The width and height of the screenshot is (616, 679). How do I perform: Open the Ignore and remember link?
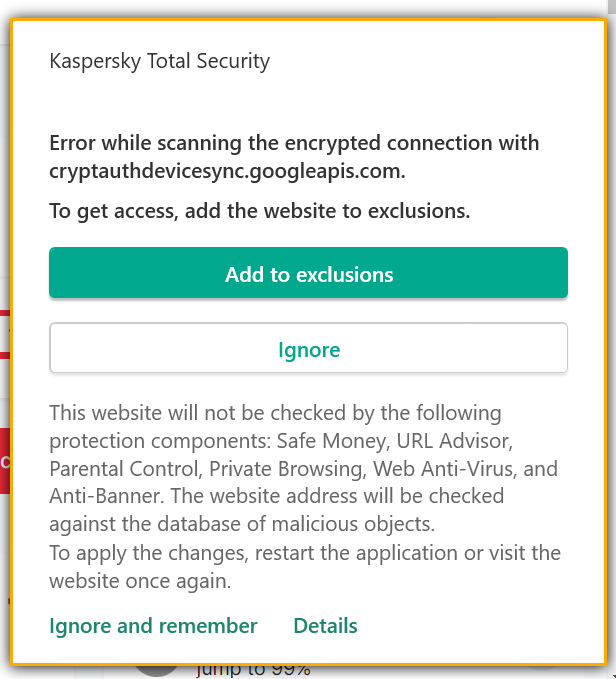[153, 626]
